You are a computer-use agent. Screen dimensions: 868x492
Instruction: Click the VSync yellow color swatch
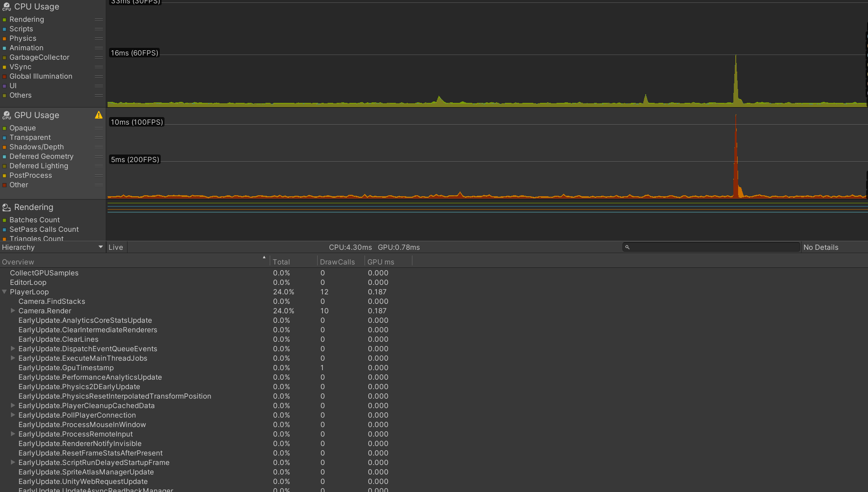tap(4, 67)
